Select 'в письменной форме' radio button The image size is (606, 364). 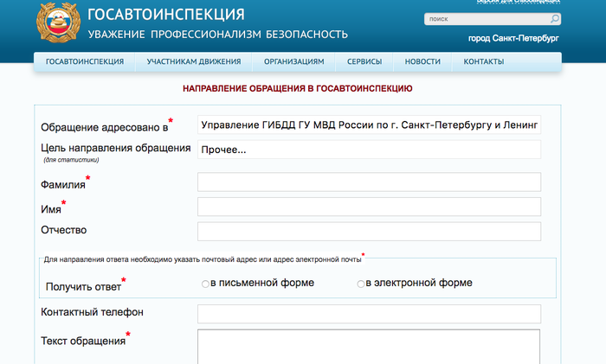205,284
